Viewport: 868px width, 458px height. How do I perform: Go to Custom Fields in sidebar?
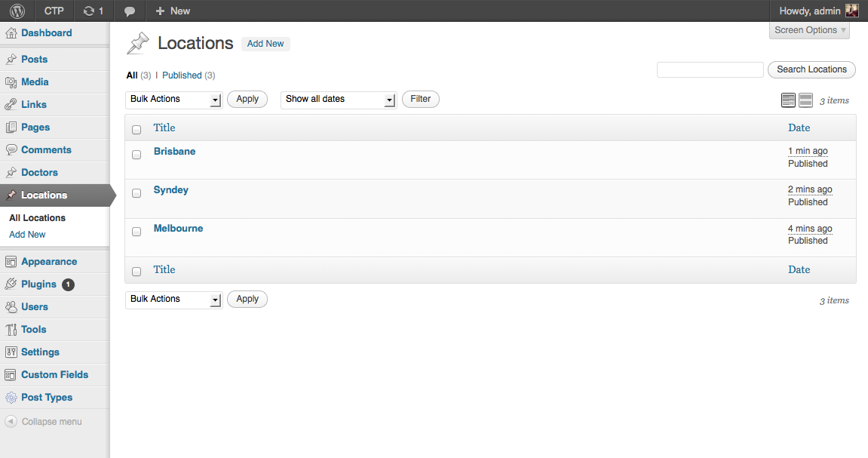click(x=54, y=375)
